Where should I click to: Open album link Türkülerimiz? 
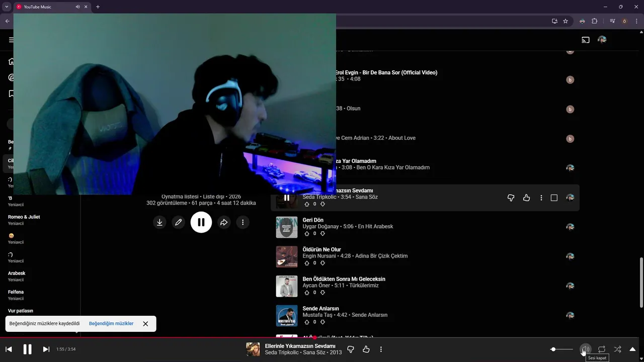tap(364, 286)
